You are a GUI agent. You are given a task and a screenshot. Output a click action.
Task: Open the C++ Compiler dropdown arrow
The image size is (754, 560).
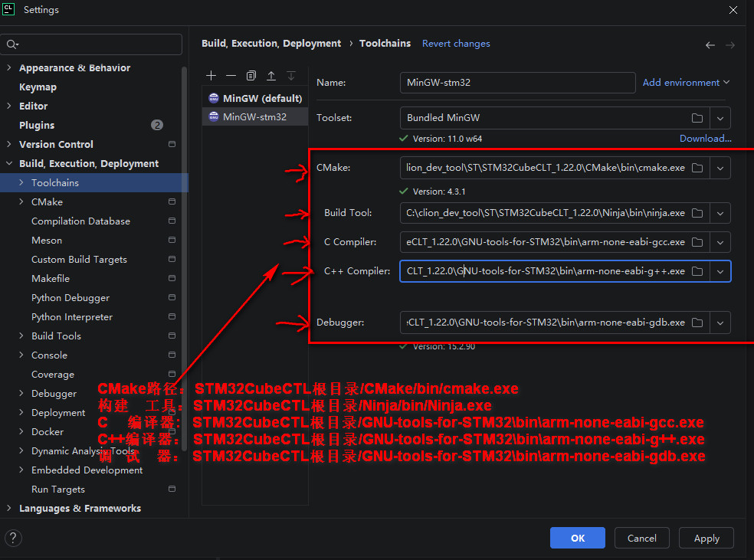click(x=720, y=272)
